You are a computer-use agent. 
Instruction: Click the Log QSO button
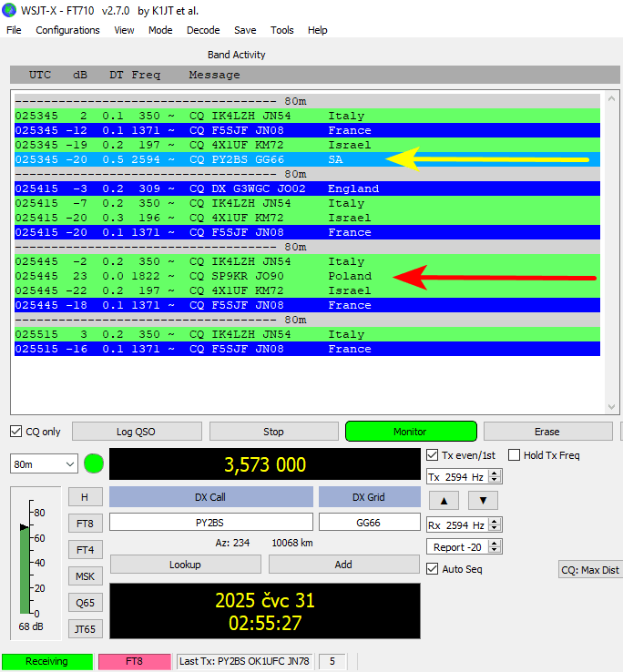click(137, 432)
